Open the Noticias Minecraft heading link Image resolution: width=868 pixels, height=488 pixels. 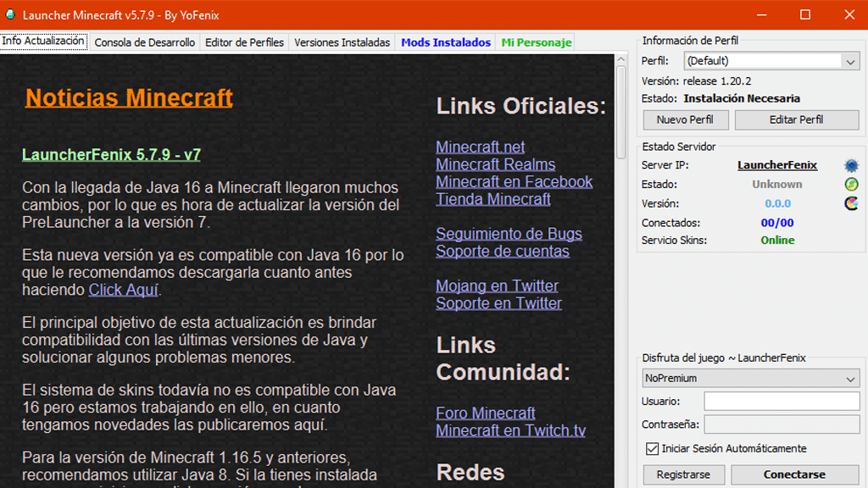129,98
